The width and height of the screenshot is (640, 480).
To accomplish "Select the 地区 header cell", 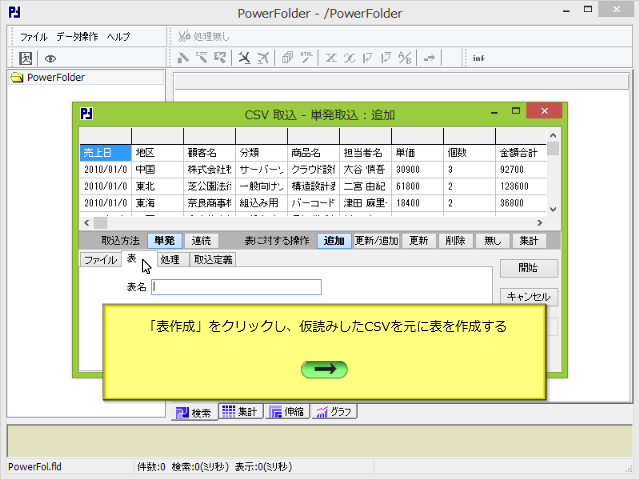I will [157, 153].
